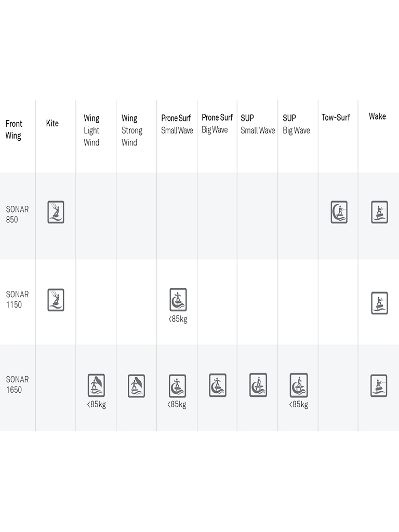
Task: Click the Wake icon for SONAR 850
Action: 379,212
